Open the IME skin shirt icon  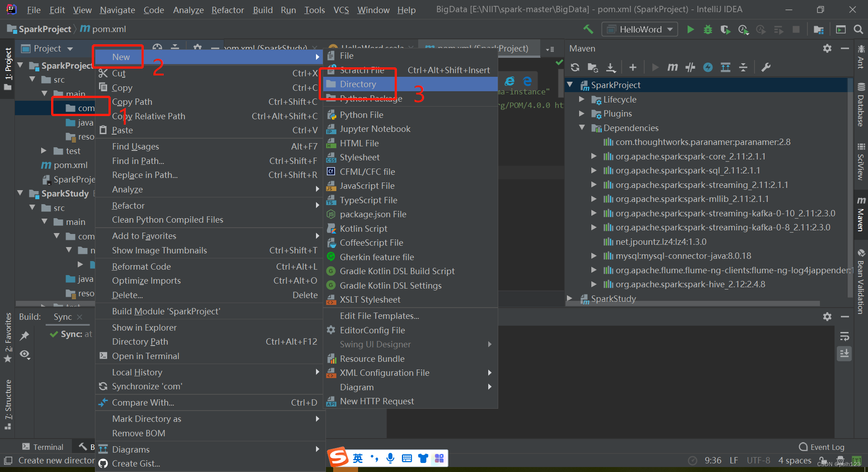click(x=423, y=458)
